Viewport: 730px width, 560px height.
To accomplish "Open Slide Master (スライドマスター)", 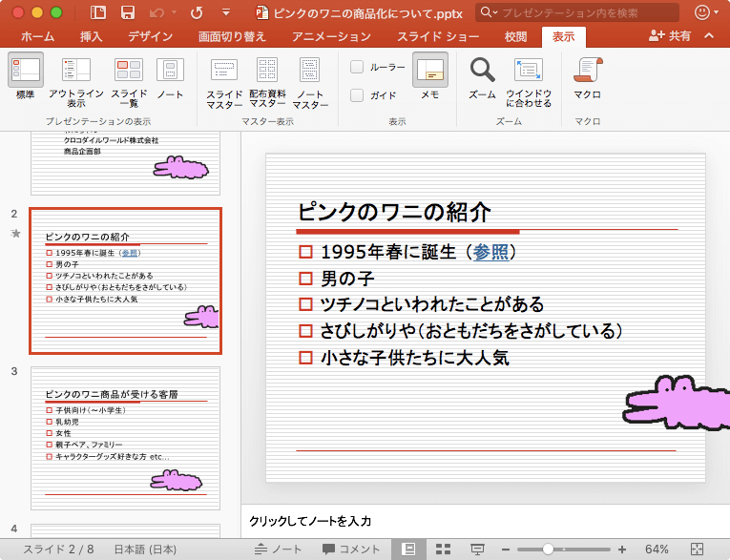I will [224, 83].
